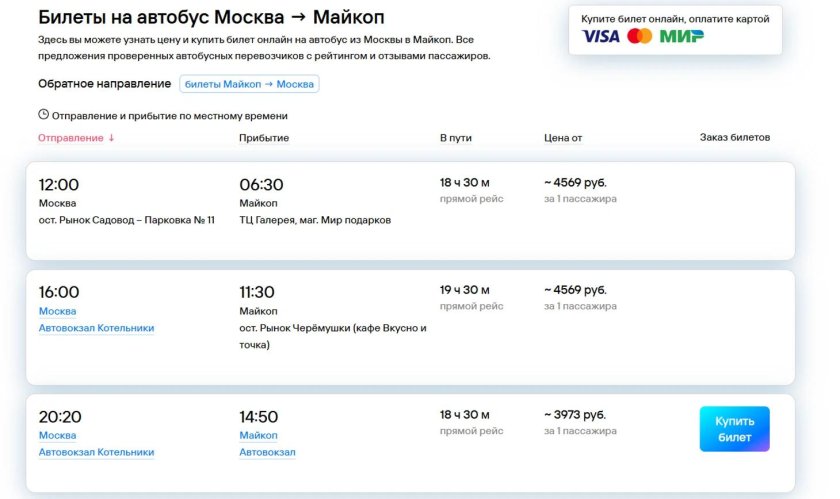Image resolution: width=840 pixels, height=499 pixels.
Task: Click the Прибытие column header
Action: tap(264, 138)
